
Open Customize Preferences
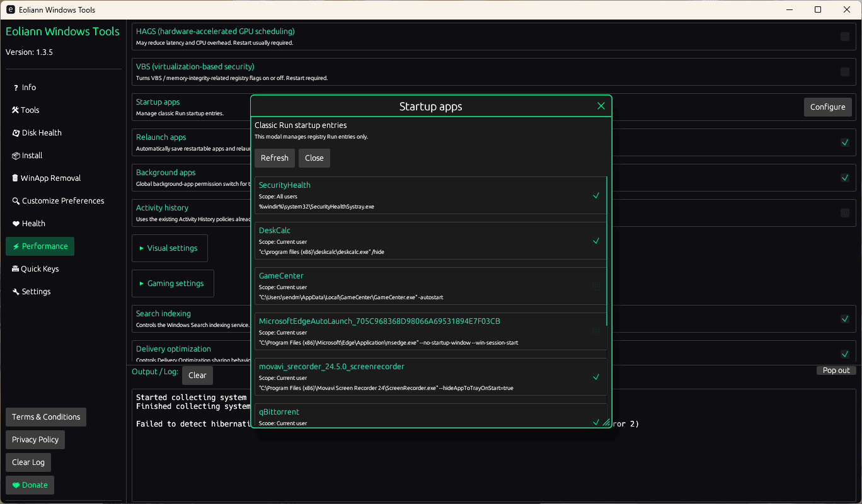tap(58, 201)
